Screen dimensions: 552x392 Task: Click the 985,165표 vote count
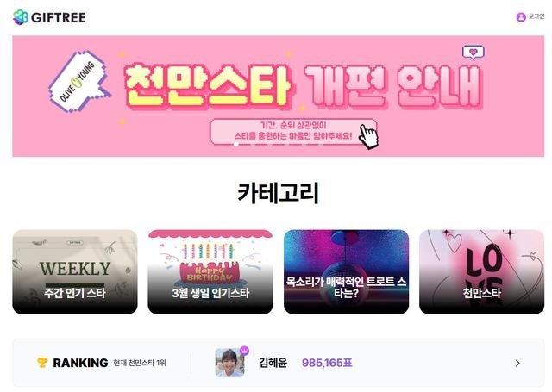327,363
